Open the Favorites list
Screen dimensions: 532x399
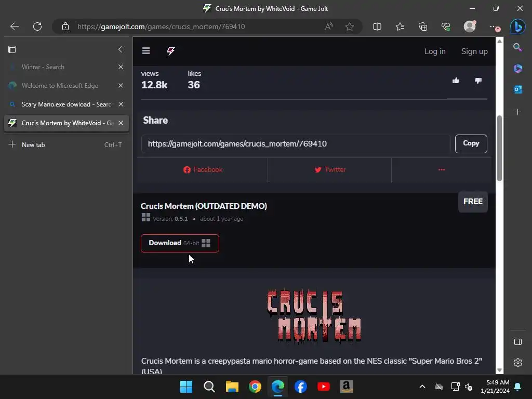tap(400, 26)
